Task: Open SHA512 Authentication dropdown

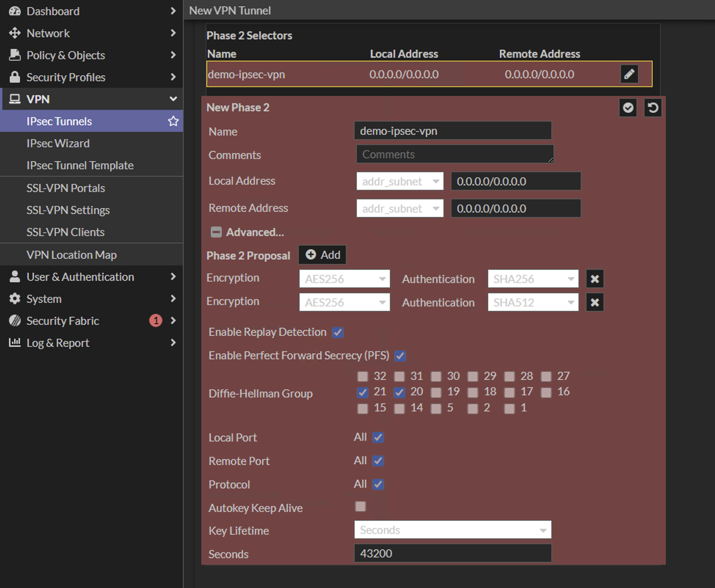Action: click(533, 302)
